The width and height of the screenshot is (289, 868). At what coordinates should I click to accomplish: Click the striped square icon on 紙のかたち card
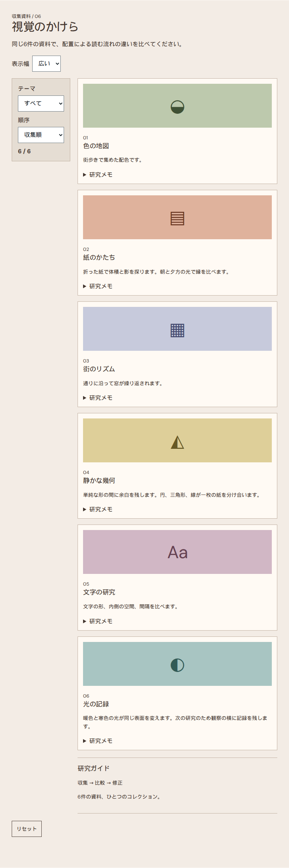click(177, 218)
